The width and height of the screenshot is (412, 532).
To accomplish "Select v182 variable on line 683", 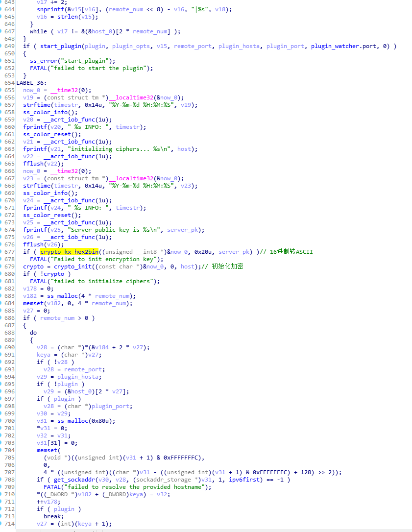I will 30,296.
